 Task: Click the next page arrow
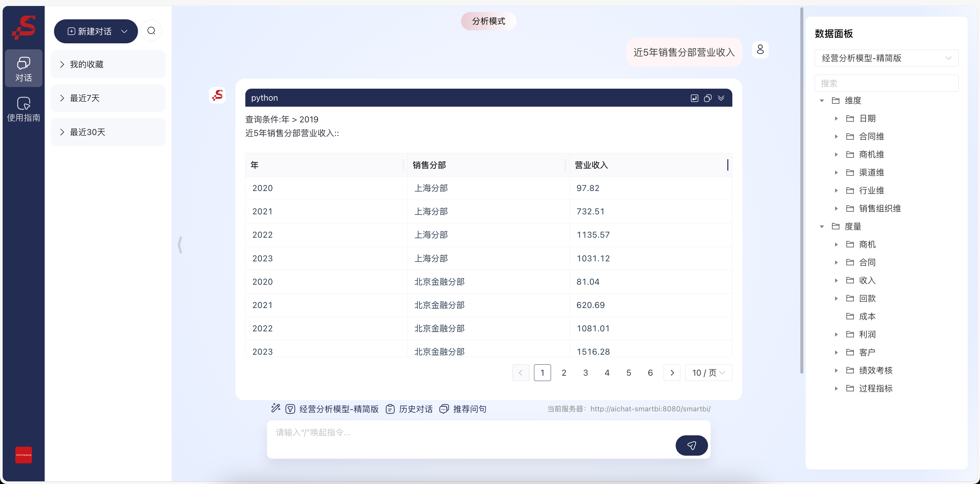672,373
